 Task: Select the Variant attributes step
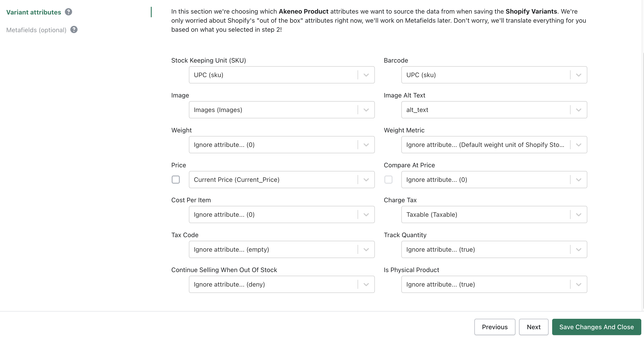(34, 12)
